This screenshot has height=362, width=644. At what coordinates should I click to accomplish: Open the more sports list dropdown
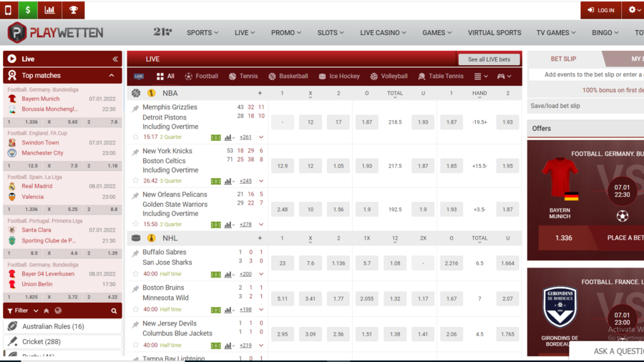coord(481,77)
